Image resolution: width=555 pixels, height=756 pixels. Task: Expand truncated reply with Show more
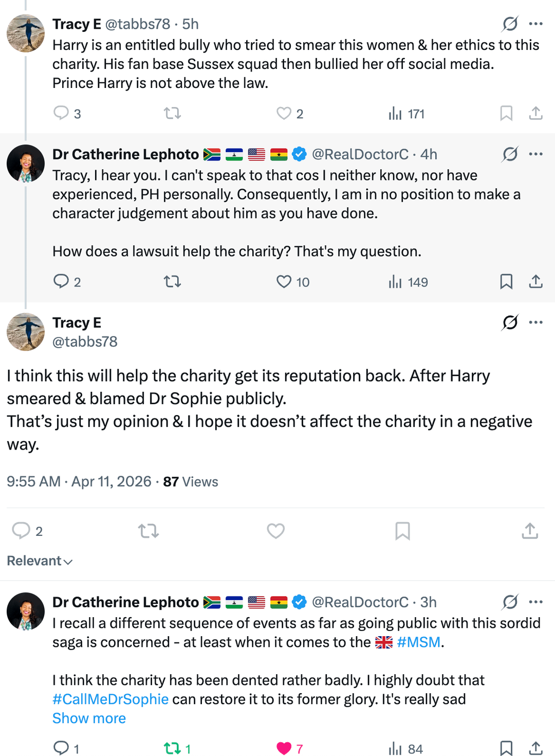89,718
